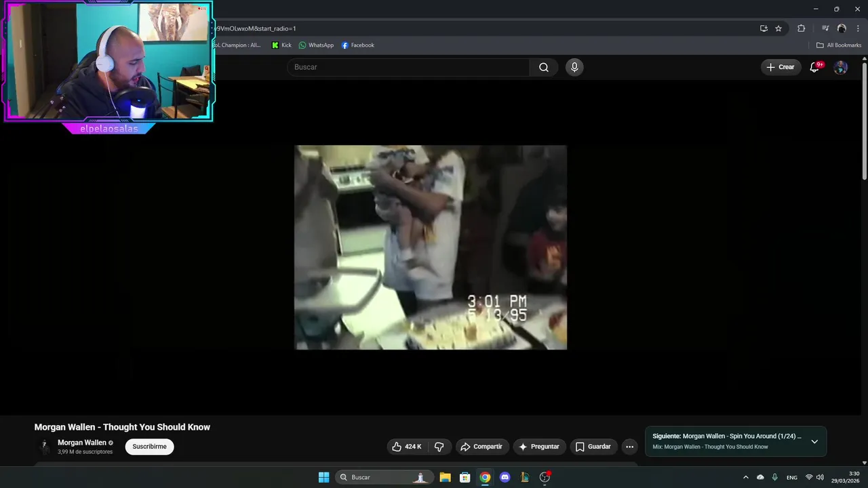The image size is (868, 488).
Task: Click the install app icon in address bar
Action: [764, 28]
